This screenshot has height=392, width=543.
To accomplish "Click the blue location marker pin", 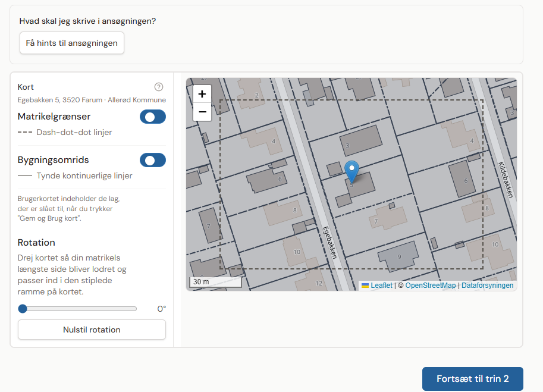I will [x=352, y=171].
